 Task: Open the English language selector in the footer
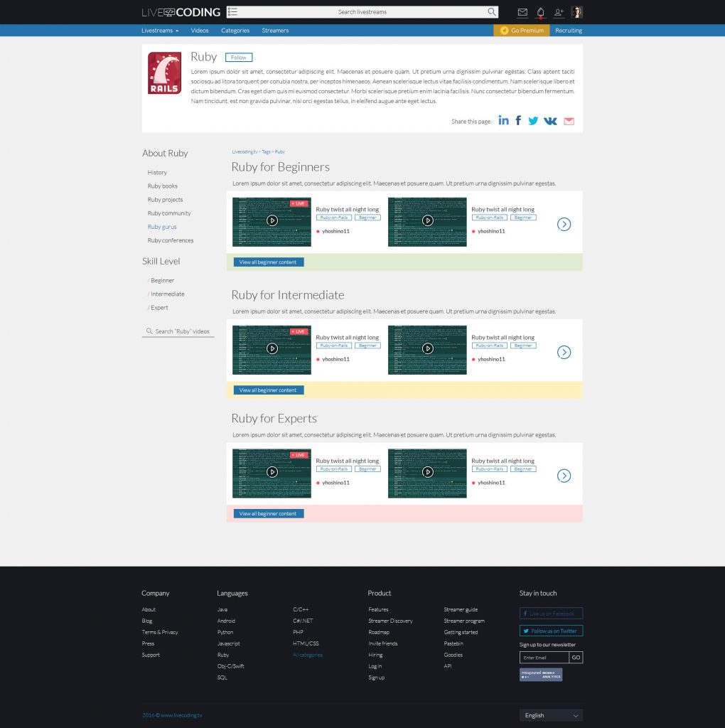tap(551, 715)
